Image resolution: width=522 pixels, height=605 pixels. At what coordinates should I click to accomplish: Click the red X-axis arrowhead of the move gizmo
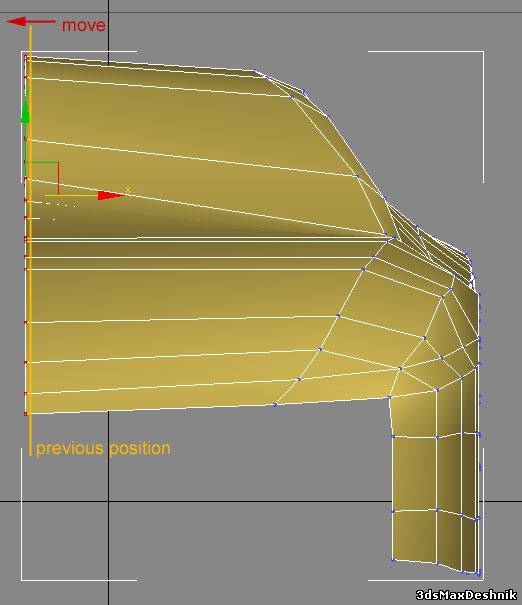tap(111, 196)
